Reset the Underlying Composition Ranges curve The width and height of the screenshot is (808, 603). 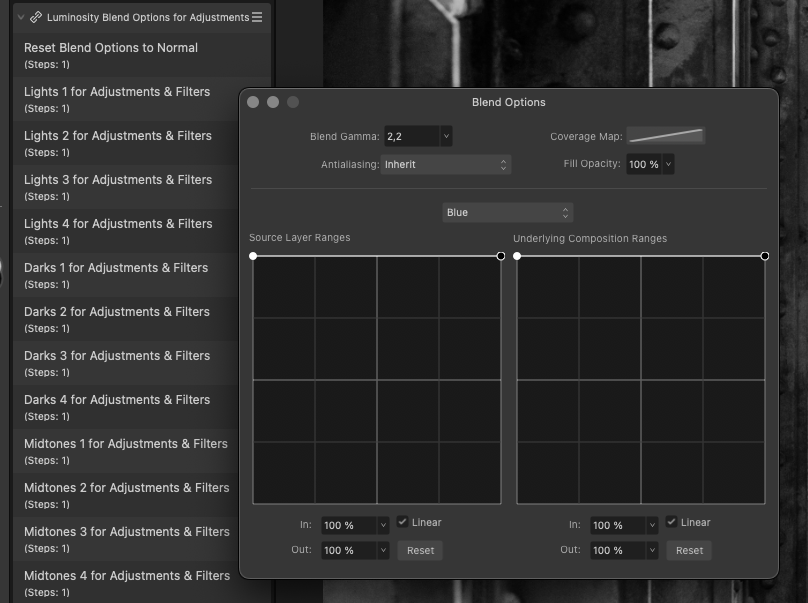pyautogui.click(x=689, y=550)
